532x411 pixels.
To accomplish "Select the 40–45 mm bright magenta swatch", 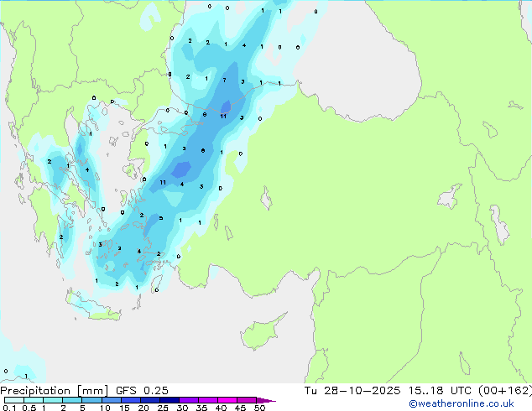I will pyautogui.click(x=227, y=400).
